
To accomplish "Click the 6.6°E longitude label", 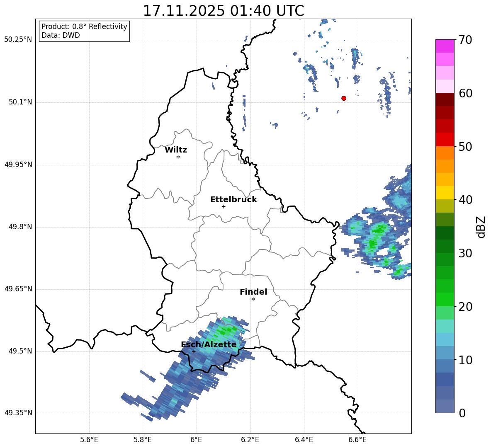I will [x=357, y=440].
